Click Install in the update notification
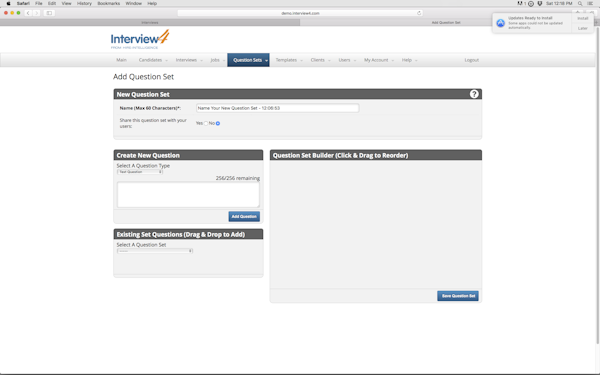 [x=583, y=18]
